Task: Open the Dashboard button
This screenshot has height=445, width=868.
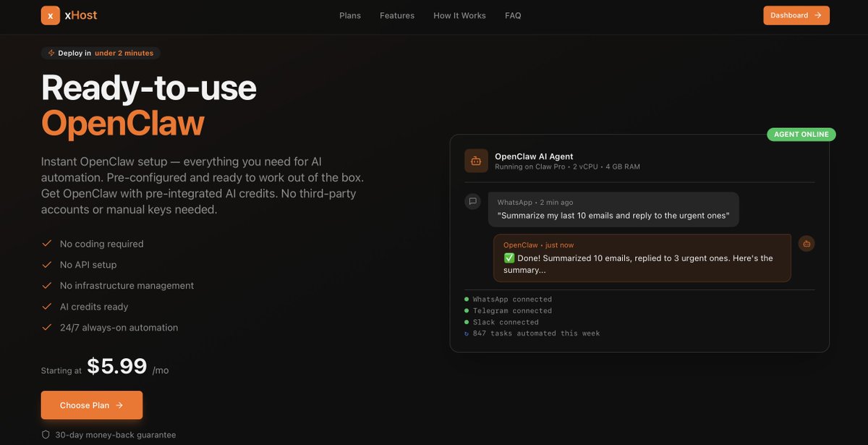Action: (x=796, y=15)
